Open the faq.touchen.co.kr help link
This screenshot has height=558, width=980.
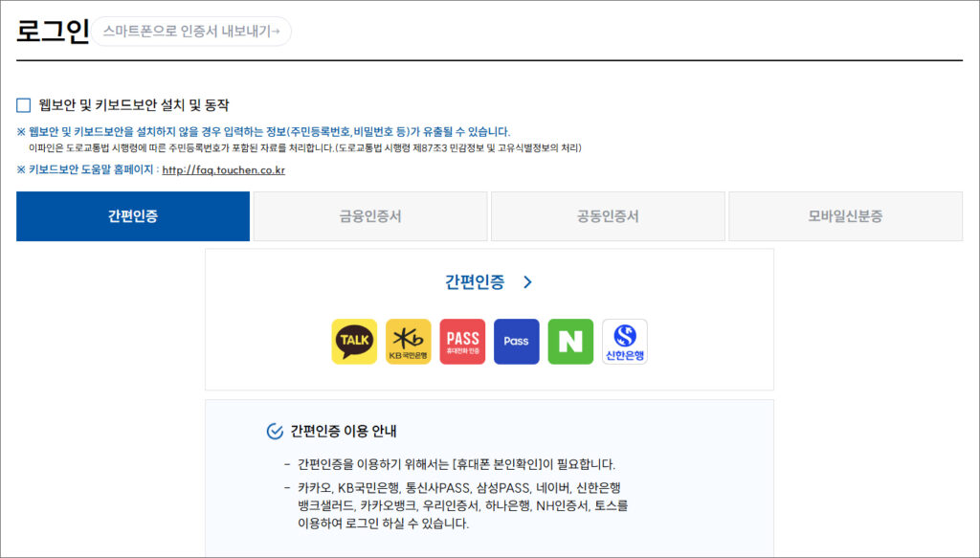point(223,170)
